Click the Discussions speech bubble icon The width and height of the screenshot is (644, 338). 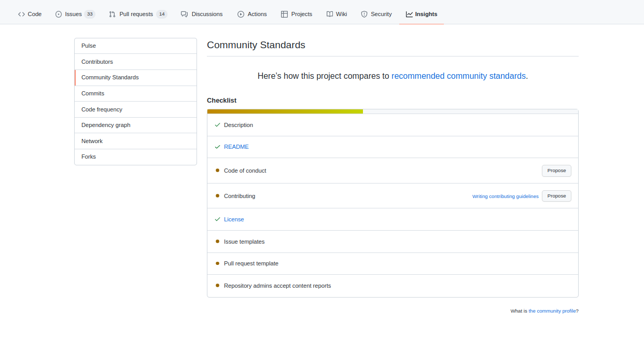pos(185,14)
